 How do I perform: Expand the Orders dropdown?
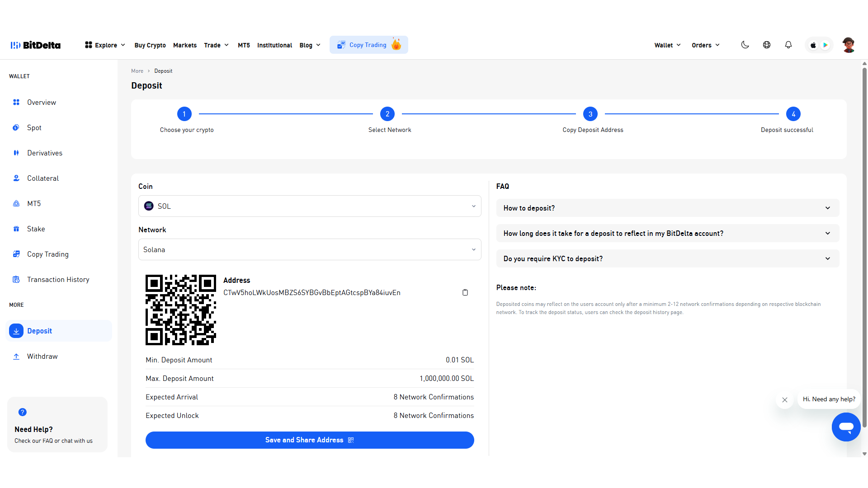click(x=705, y=45)
